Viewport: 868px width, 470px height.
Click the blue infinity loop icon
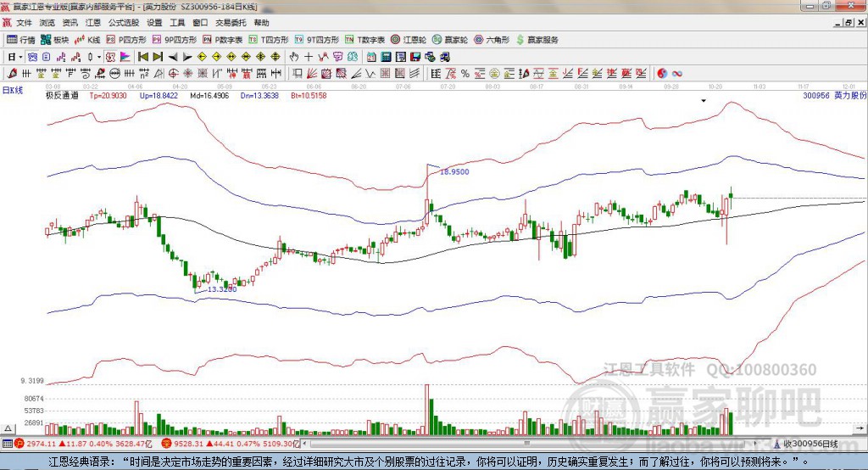tap(677, 74)
